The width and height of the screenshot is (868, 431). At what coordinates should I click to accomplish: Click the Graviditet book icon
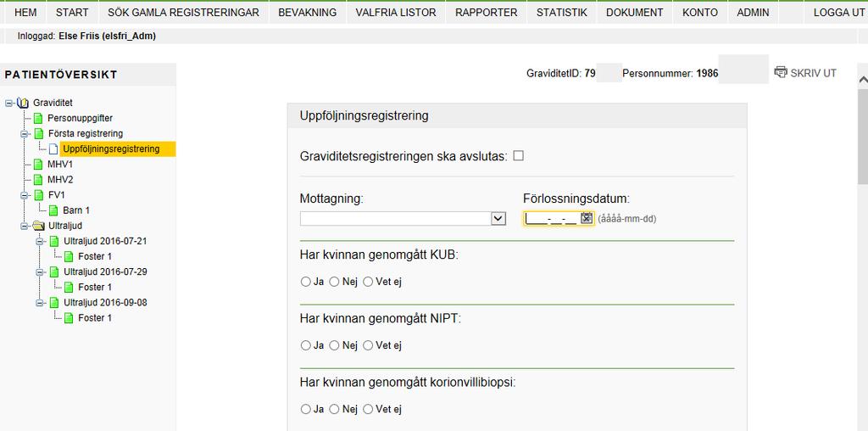pyautogui.click(x=23, y=103)
